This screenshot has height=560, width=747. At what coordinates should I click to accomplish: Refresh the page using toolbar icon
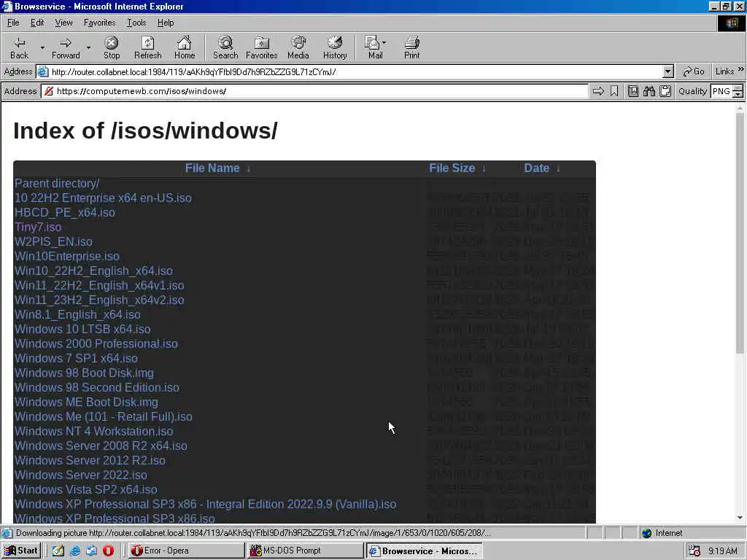pyautogui.click(x=147, y=47)
